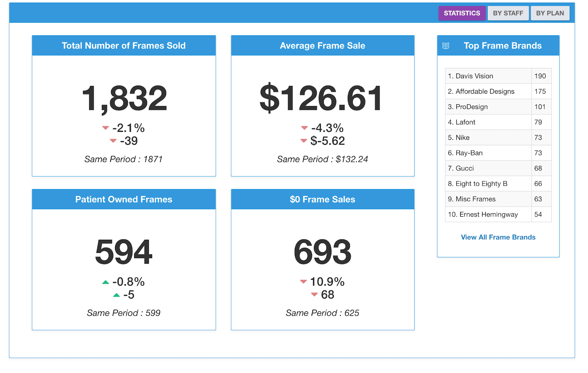Click the Same Period : 625 text
Screen dimensions: 588x373
322,313
